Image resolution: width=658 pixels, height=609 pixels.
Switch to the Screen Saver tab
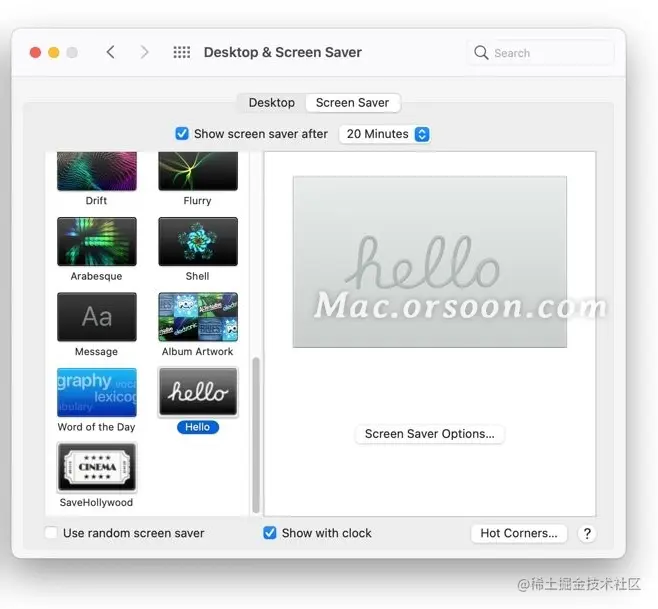pyautogui.click(x=352, y=103)
